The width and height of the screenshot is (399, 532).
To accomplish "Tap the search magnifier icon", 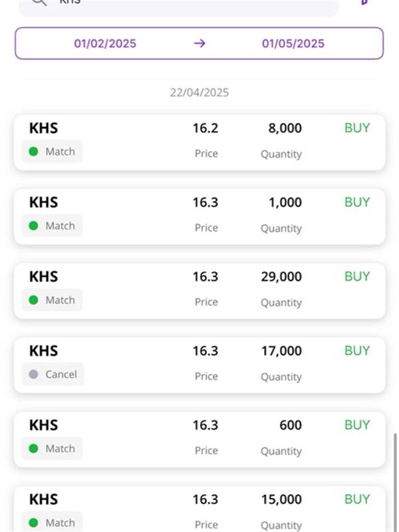I will [39, 2].
